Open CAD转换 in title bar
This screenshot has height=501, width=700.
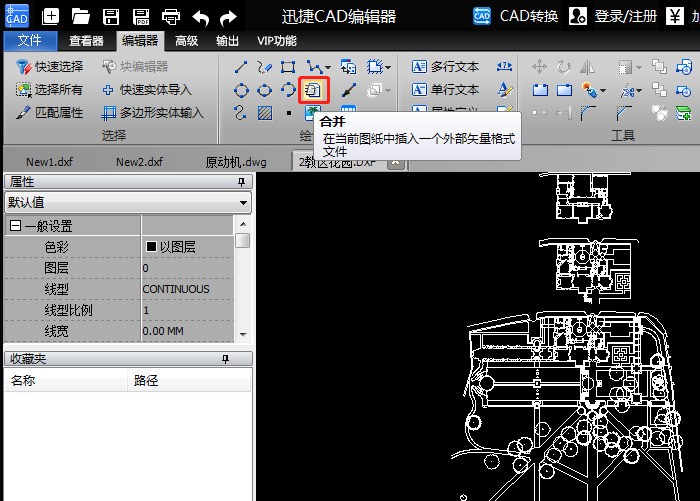tap(516, 17)
